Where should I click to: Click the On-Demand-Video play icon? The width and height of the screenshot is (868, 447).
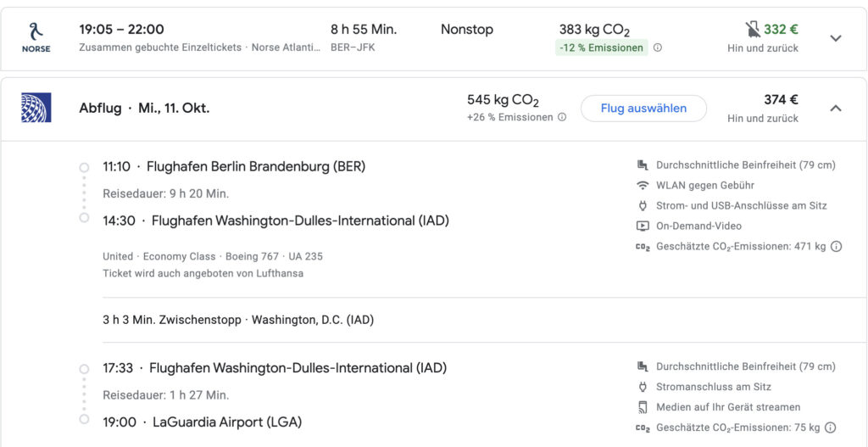coord(643,226)
